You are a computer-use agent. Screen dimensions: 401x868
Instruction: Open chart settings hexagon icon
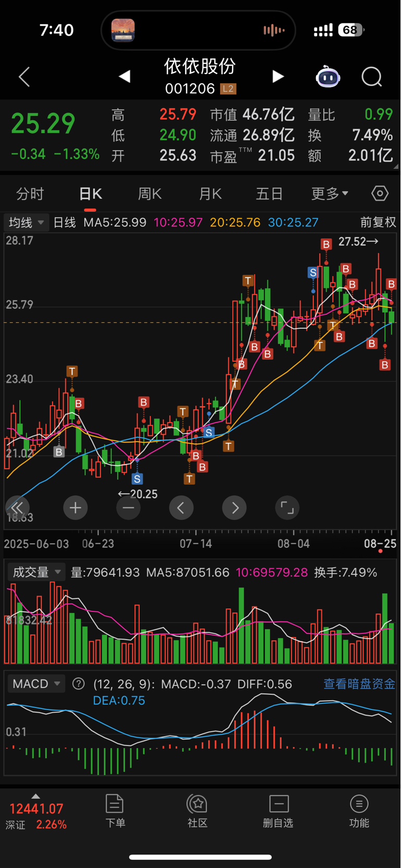380,194
